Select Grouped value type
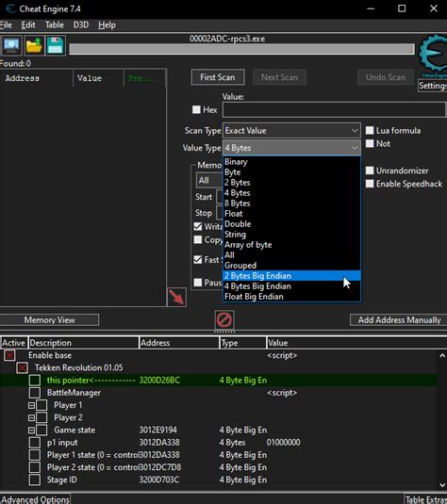The height and width of the screenshot is (504, 447). click(x=291, y=265)
